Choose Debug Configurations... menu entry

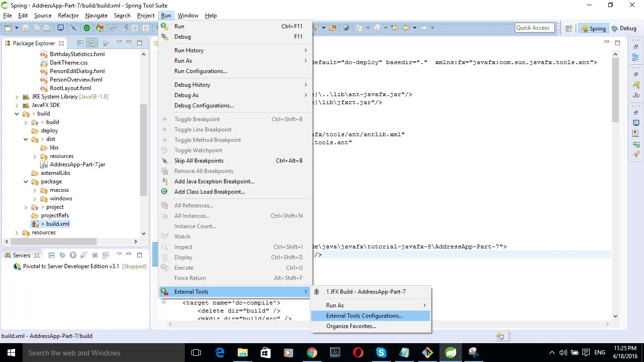click(x=235, y=106)
